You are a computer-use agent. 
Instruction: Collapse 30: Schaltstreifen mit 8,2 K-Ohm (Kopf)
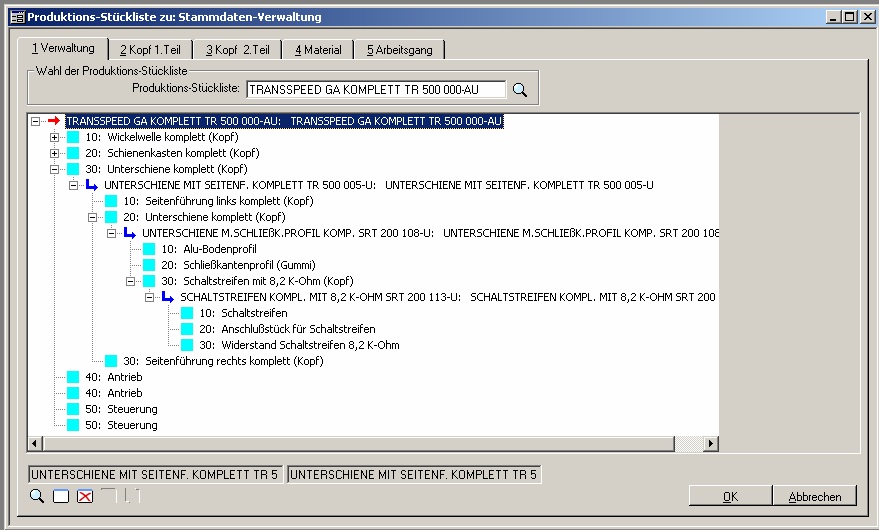click(131, 281)
